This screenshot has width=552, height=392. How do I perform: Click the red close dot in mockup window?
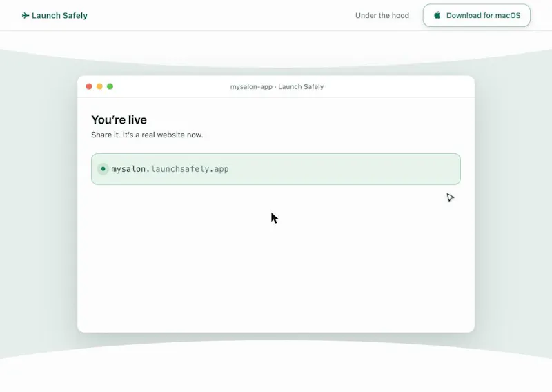click(89, 86)
